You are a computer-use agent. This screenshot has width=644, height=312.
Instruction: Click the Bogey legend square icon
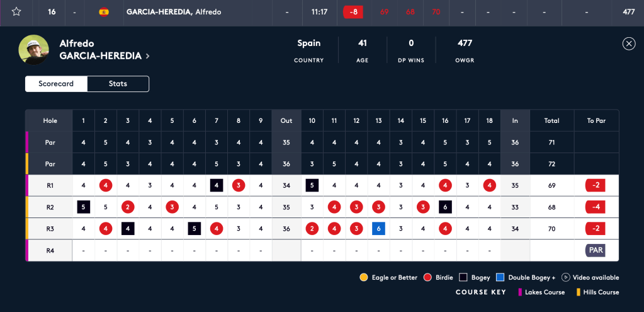pyautogui.click(x=463, y=277)
